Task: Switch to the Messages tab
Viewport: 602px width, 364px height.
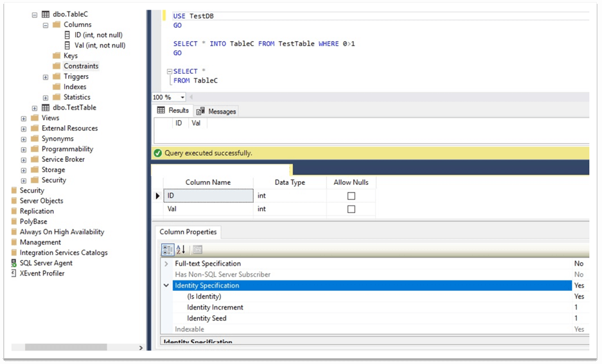Action: pos(217,111)
